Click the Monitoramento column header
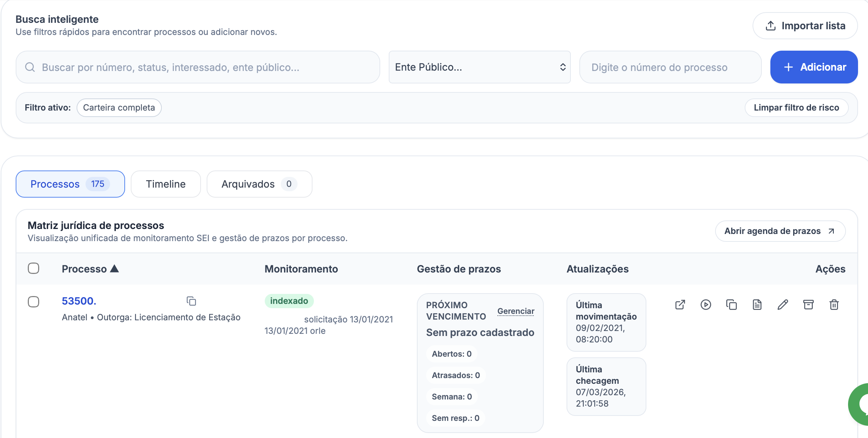 coord(301,269)
